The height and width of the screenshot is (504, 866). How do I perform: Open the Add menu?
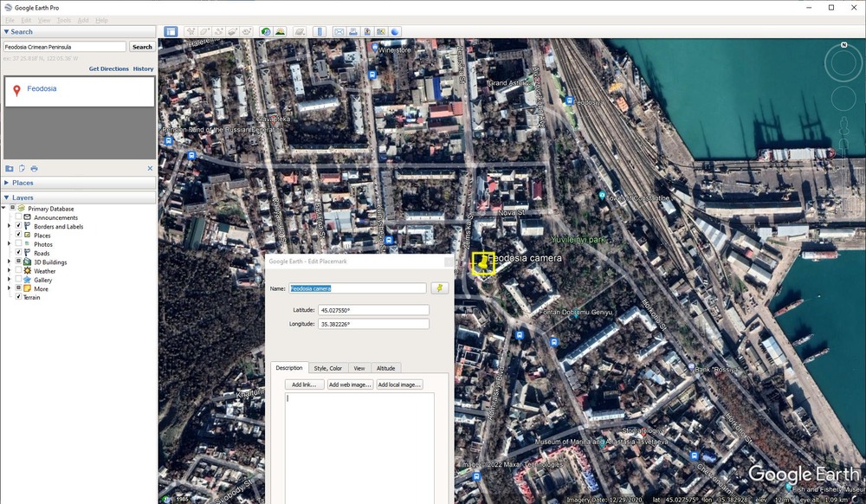coord(83,20)
